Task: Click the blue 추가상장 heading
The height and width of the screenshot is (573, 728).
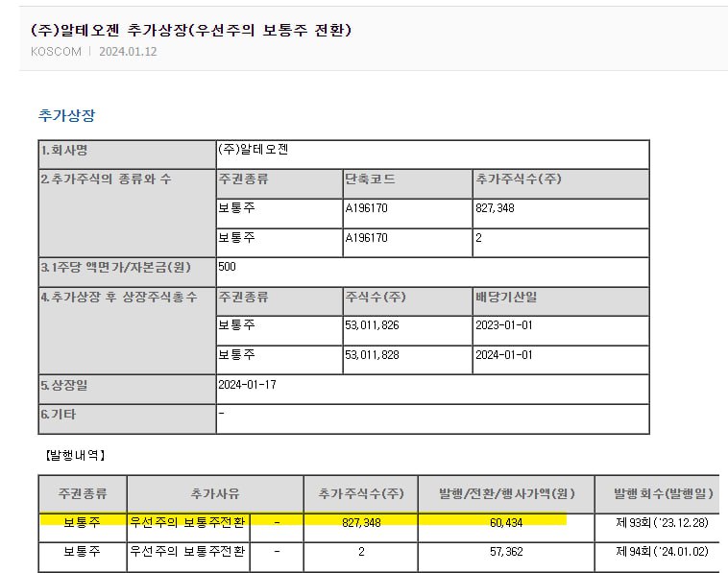Action: pos(67,115)
